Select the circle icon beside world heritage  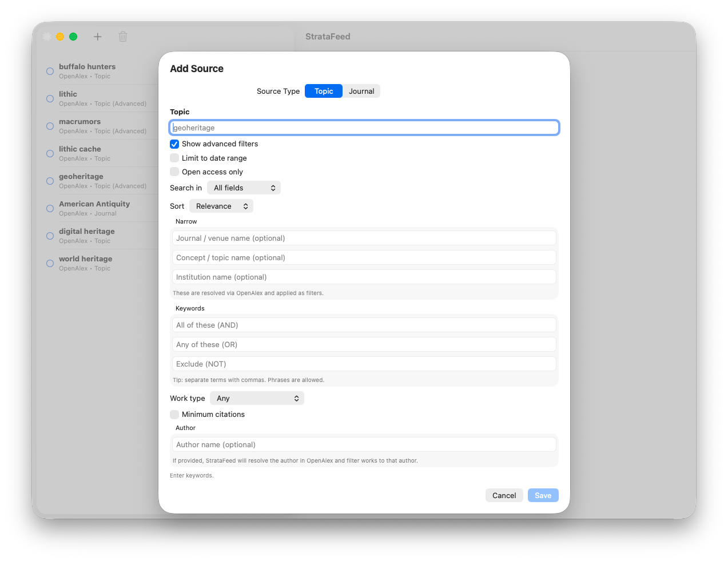(x=50, y=263)
